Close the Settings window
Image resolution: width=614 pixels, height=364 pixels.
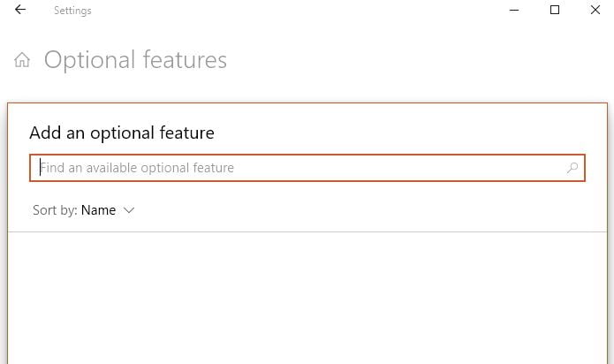tap(595, 11)
